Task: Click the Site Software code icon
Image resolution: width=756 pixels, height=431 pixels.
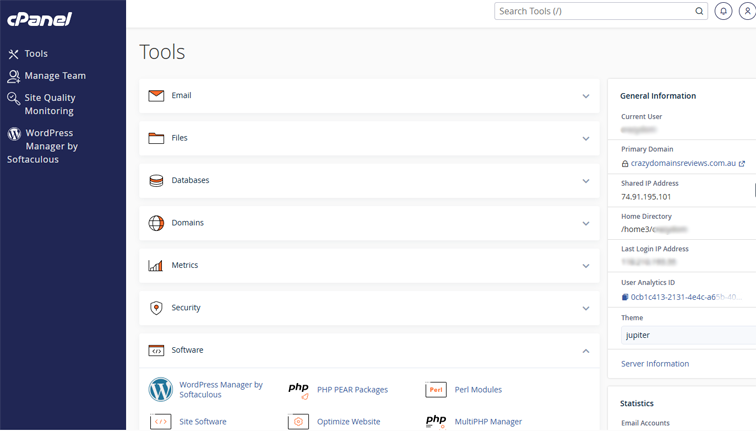Action: pos(161,421)
